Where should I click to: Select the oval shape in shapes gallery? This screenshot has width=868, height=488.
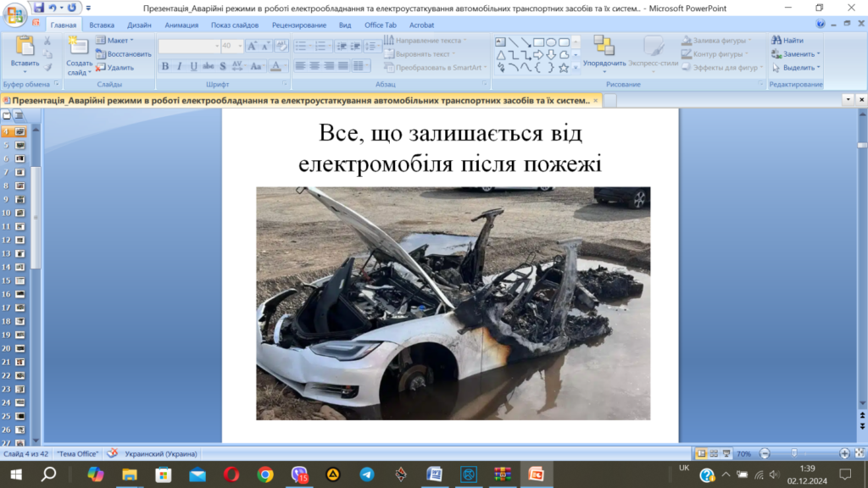[x=551, y=42]
